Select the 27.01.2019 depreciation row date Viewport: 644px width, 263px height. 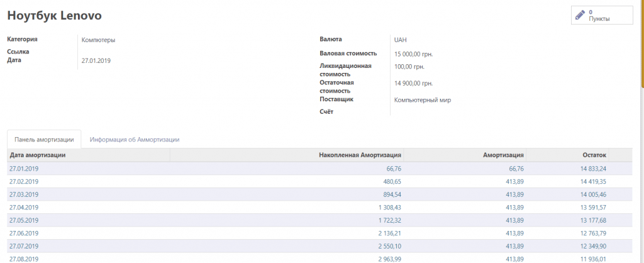click(24, 169)
